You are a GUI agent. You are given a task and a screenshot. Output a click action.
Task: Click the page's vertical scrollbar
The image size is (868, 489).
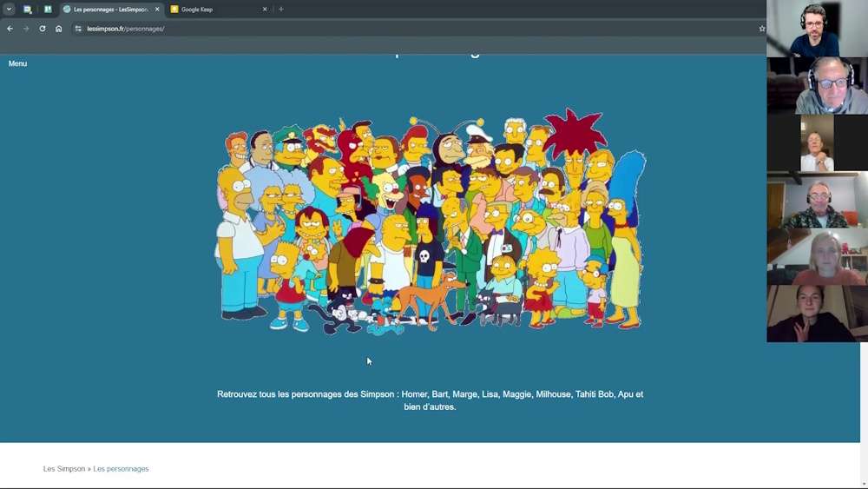click(864, 410)
